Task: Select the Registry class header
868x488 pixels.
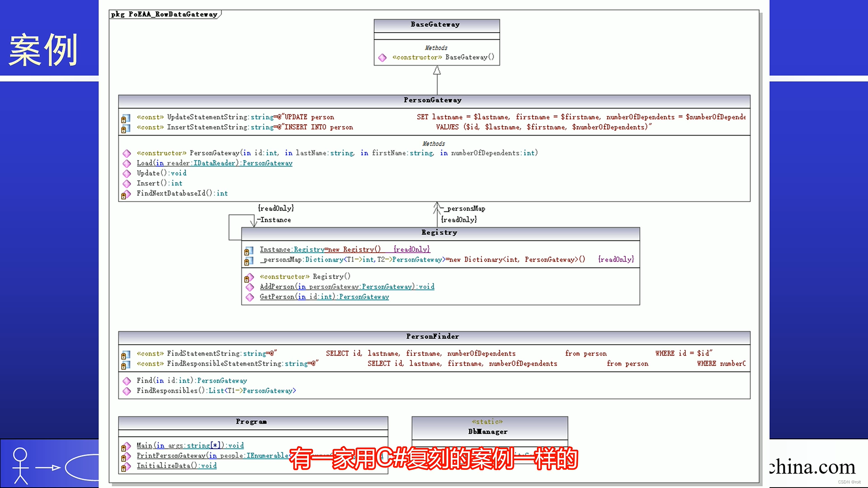Action: (x=439, y=233)
